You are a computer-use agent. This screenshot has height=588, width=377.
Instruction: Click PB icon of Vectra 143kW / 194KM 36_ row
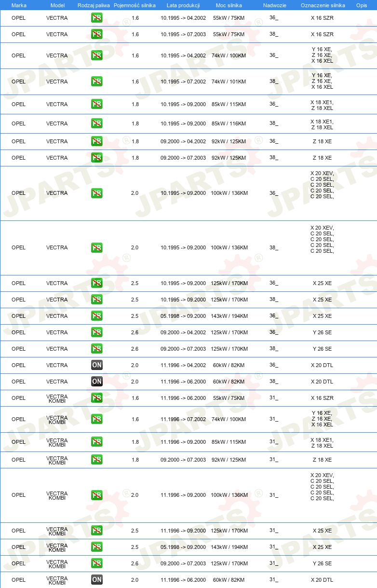coord(96,316)
